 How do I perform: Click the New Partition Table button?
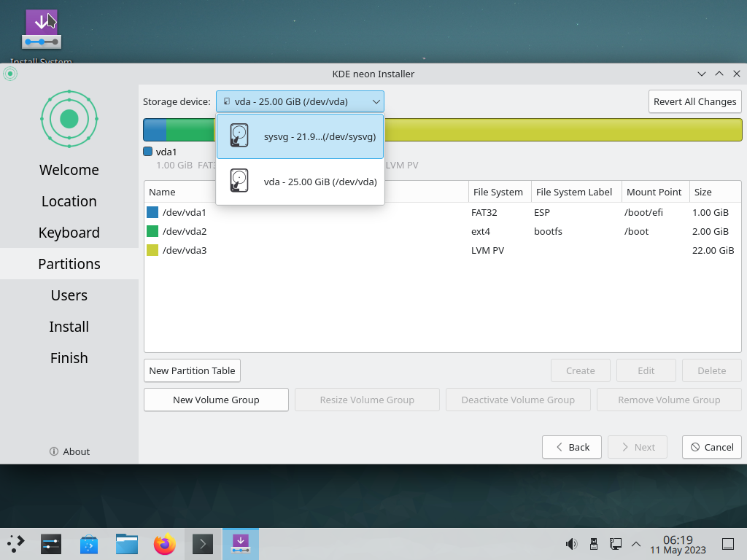192,370
